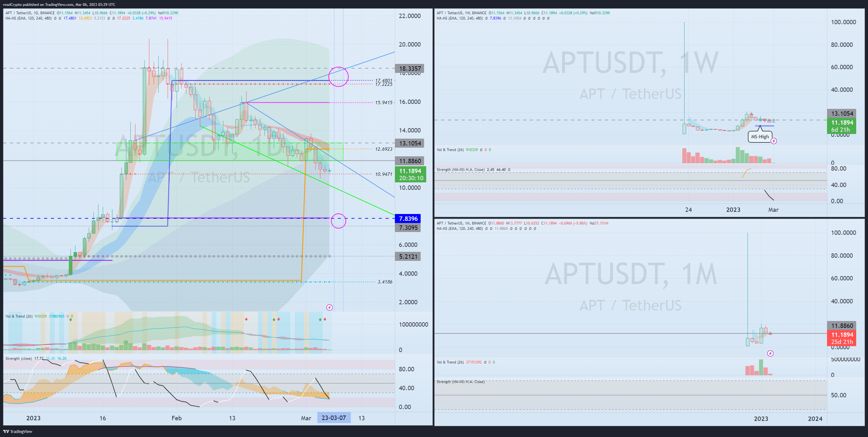Click the APT / TetherUS 1M BINANCE legend title
Image resolution: width=868 pixels, height=437 pixels.
point(461,223)
